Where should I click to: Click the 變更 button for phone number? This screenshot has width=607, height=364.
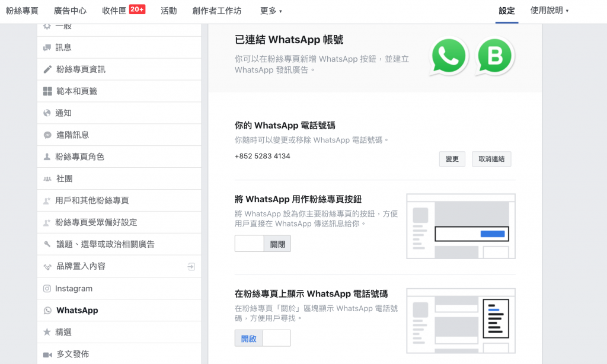pyautogui.click(x=452, y=159)
